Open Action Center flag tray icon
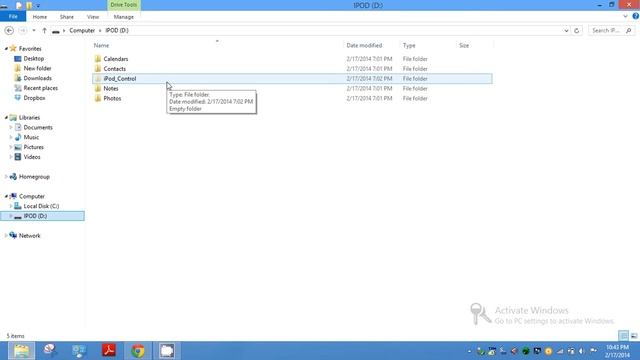 tap(593, 351)
